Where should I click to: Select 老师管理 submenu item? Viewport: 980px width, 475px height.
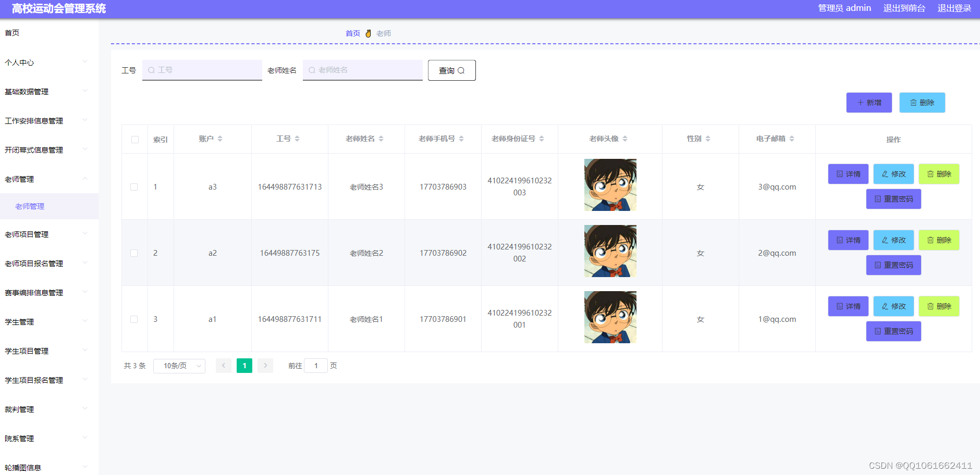point(49,206)
